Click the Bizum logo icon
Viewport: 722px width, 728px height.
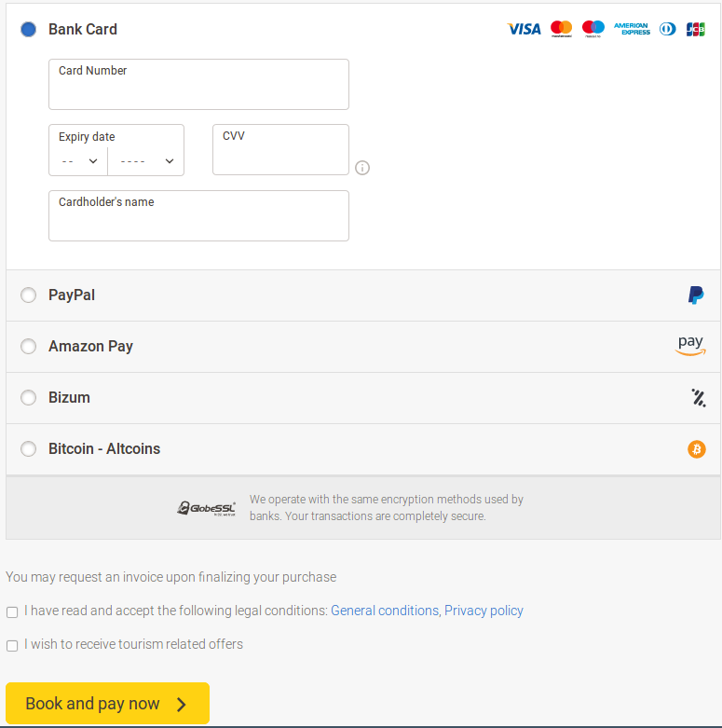click(x=699, y=398)
